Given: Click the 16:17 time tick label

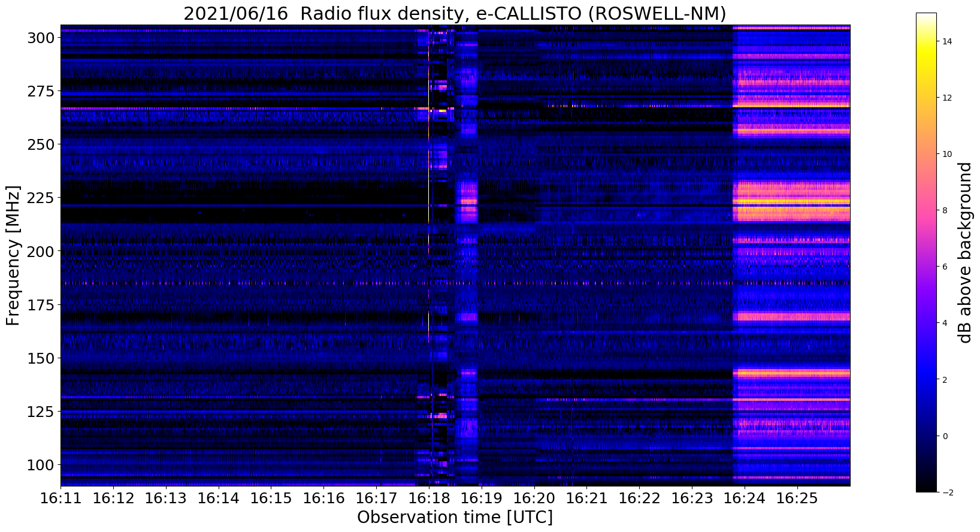Looking at the screenshot, I should pos(376,498).
